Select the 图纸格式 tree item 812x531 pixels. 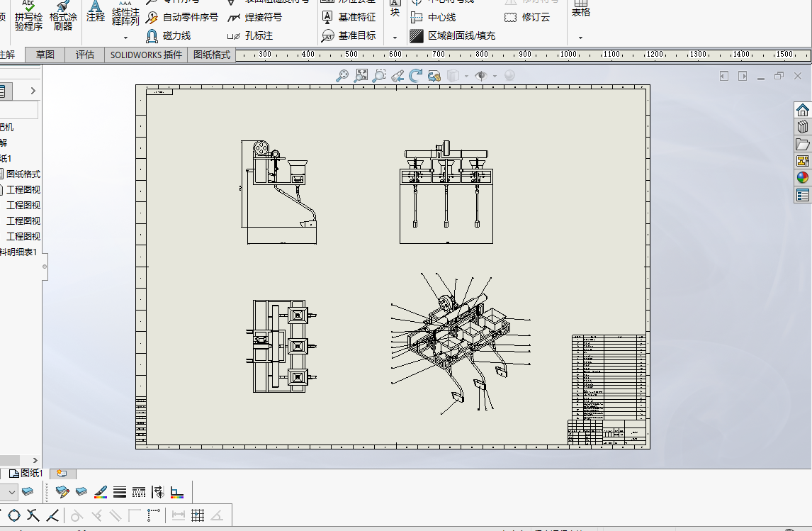pos(23,174)
